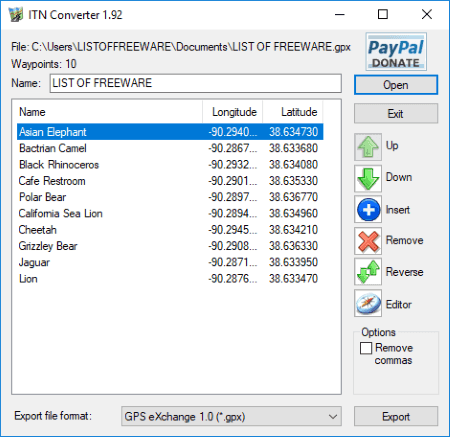450x437 pixels.
Task: Click longitude value -90.2901...
Action: coord(233,181)
